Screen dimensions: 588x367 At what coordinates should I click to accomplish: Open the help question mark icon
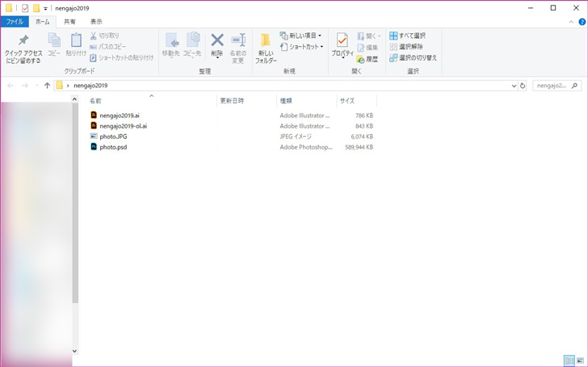[582, 22]
